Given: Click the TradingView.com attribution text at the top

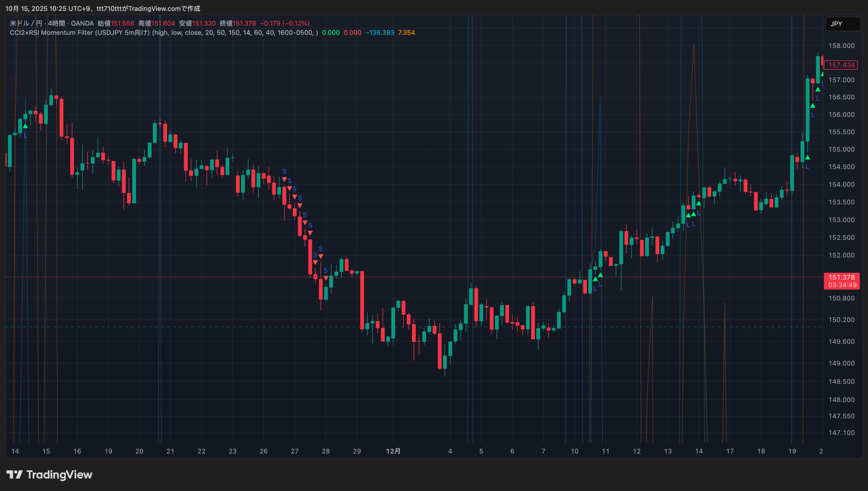Looking at the screenshot, I should (x=154, y=8).
